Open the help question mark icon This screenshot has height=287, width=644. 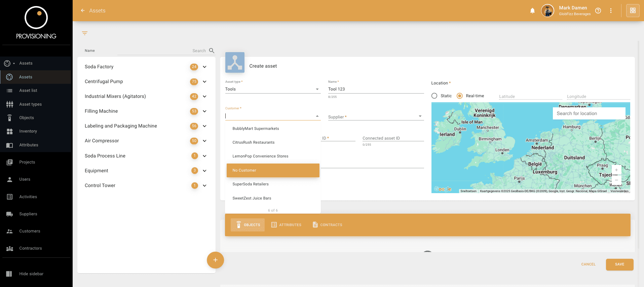[x=598, y=11]
